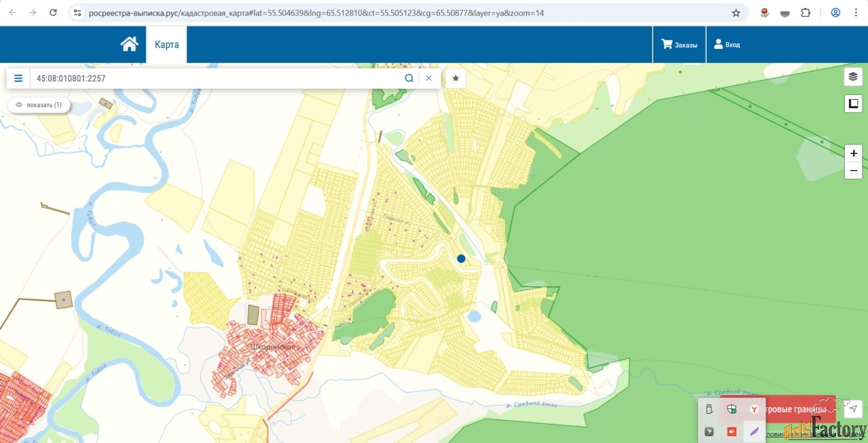The image size is (868, 443).
Task: Open the Chrome three-dot menu
Action: tap(855, 13)
